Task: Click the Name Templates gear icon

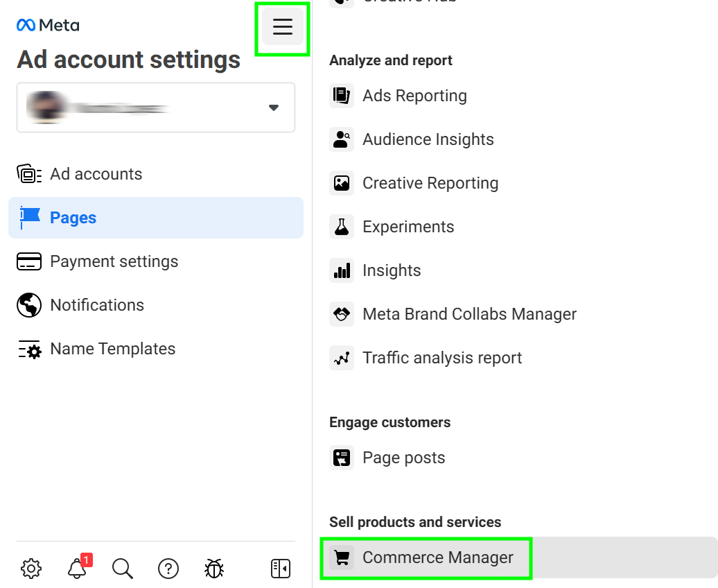Action: click(x=30, y=349)
